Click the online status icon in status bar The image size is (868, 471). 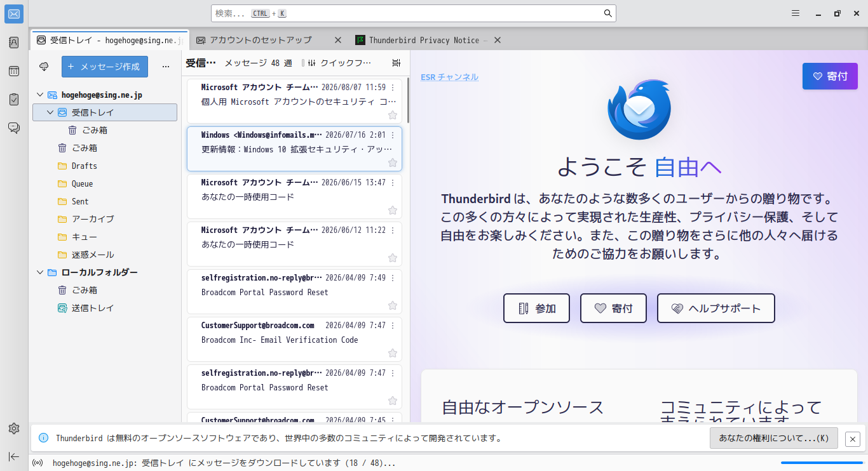[37, 463]
